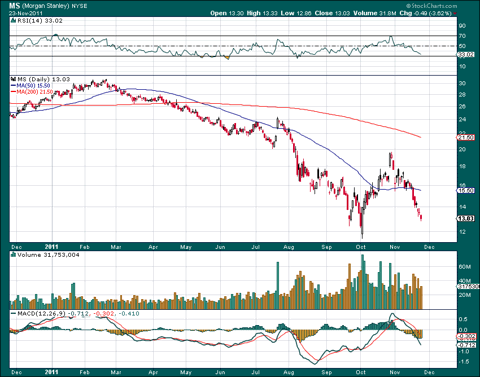Click Aug on the price panel date axis
The image size is (480, 377).
289,247
